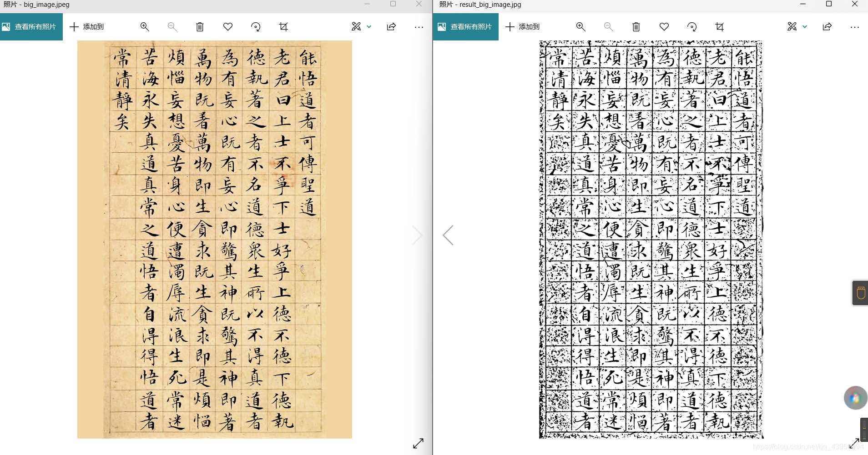
Task: Click 查看所有照片 in big_image.jpeg window
Action: click(x=31, y=27)
